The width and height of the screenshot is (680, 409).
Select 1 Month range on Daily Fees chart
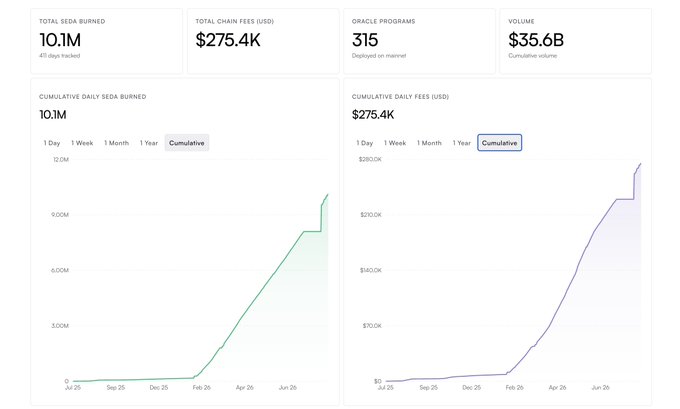pyautogui.click(x=429, y=143)
